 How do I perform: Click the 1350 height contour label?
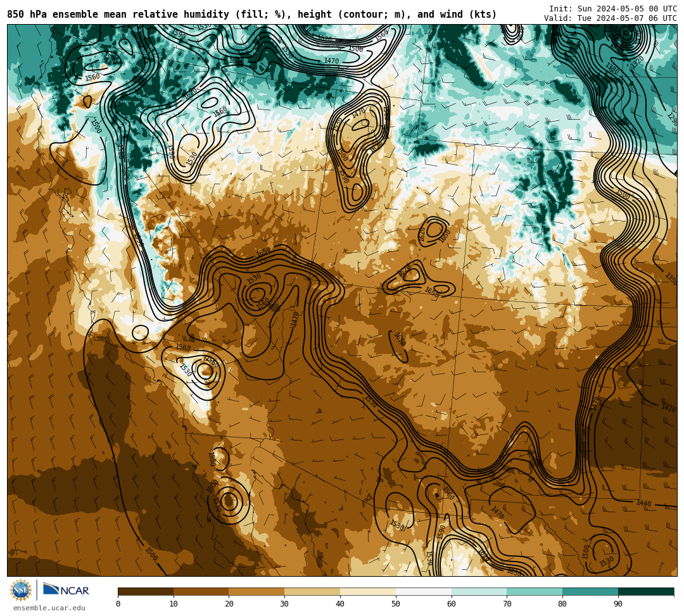(671, 278)
